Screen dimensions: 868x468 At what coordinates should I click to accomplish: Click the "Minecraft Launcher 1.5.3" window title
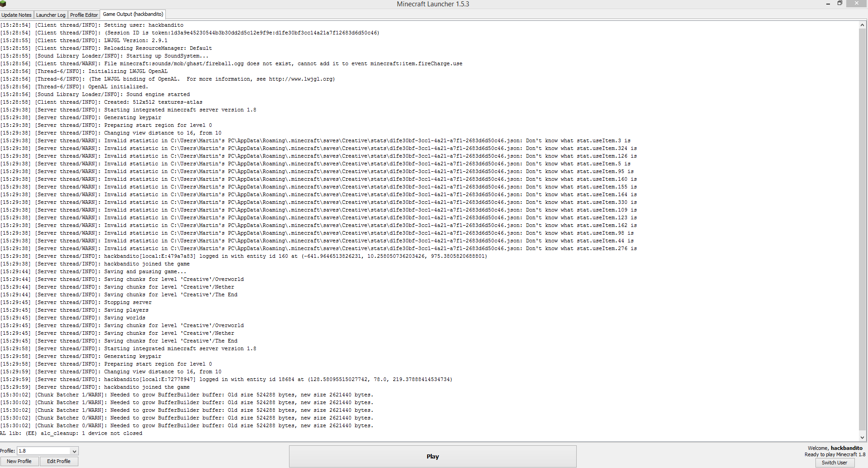pos(433,4)
